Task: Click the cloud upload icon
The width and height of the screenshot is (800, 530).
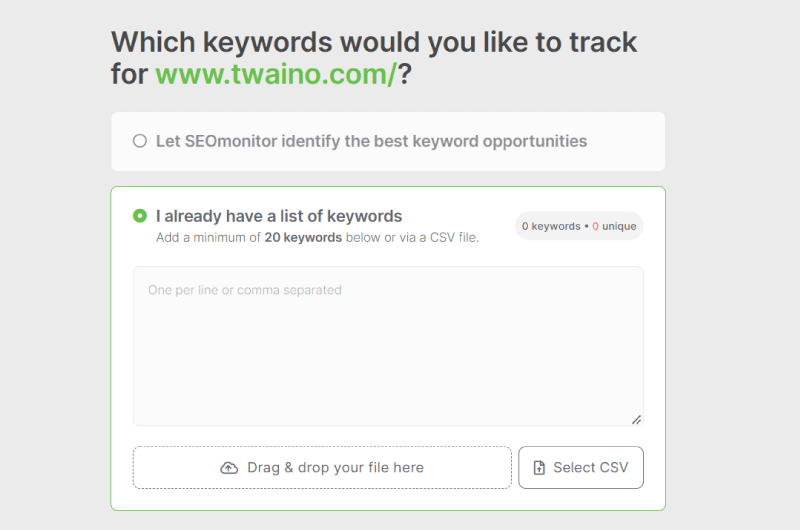Action: (229, 468)
